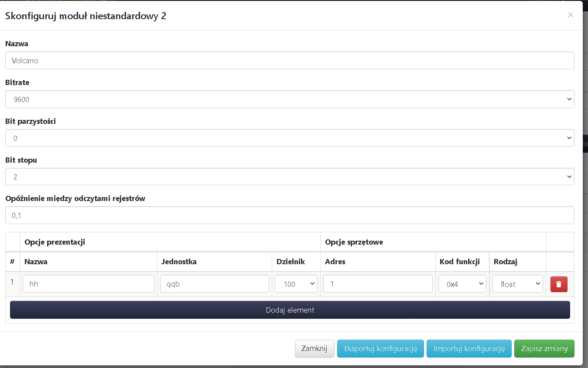Click the Zamknij button
Screen dimensions: 588x368
coord(315,349)
